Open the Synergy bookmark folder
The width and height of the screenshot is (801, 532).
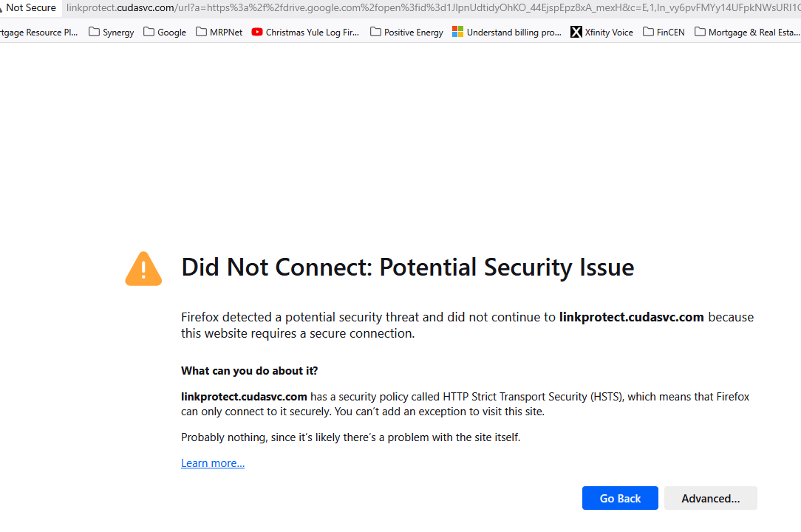(x=112, y=32)
